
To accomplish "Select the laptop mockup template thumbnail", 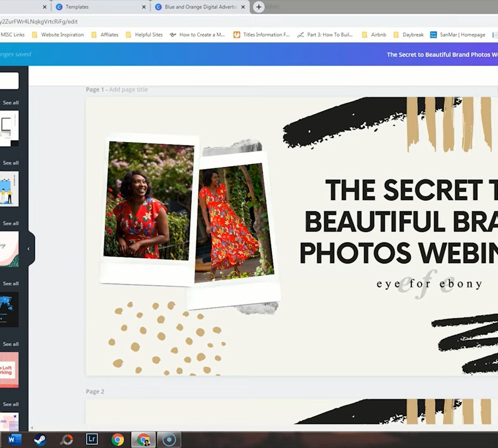I will (x=9, y=128).
